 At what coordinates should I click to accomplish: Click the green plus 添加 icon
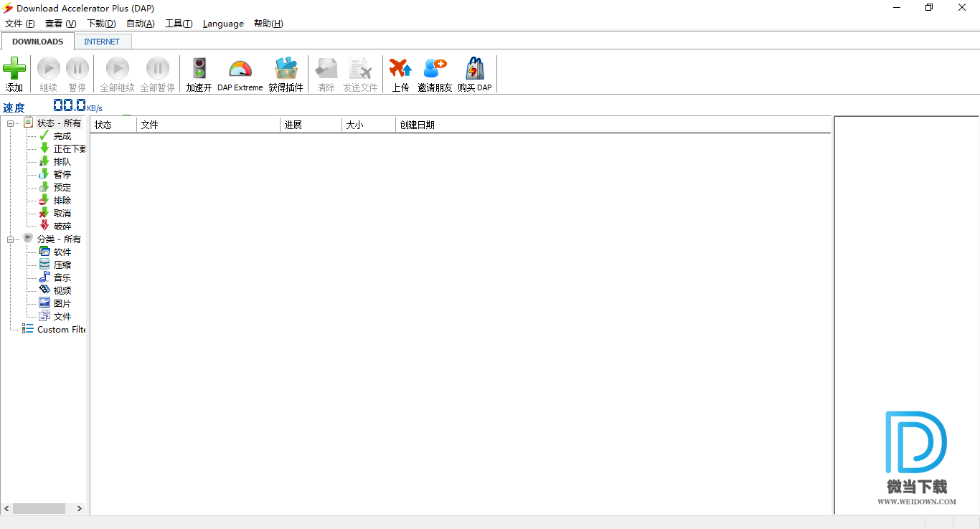14,69
